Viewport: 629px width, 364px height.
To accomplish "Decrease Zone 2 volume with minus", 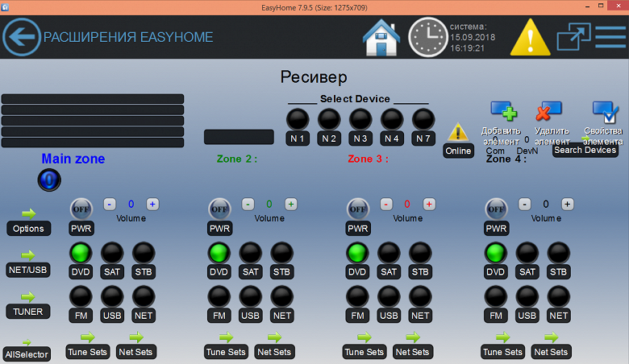I will point(248,205).
